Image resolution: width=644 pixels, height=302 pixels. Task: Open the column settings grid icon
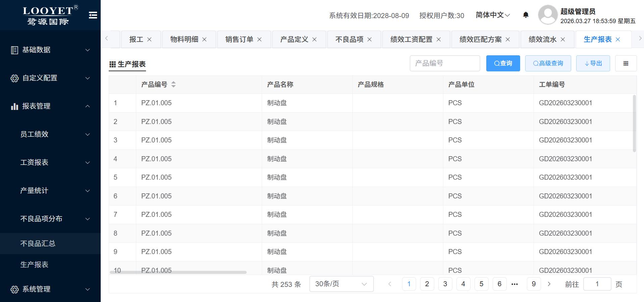(x=626, y=63)
